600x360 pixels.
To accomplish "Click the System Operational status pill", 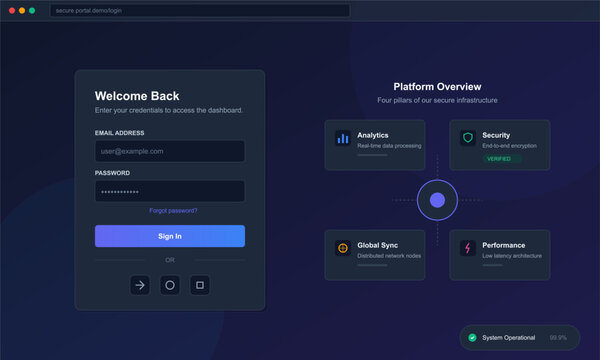I will (520, 337).
